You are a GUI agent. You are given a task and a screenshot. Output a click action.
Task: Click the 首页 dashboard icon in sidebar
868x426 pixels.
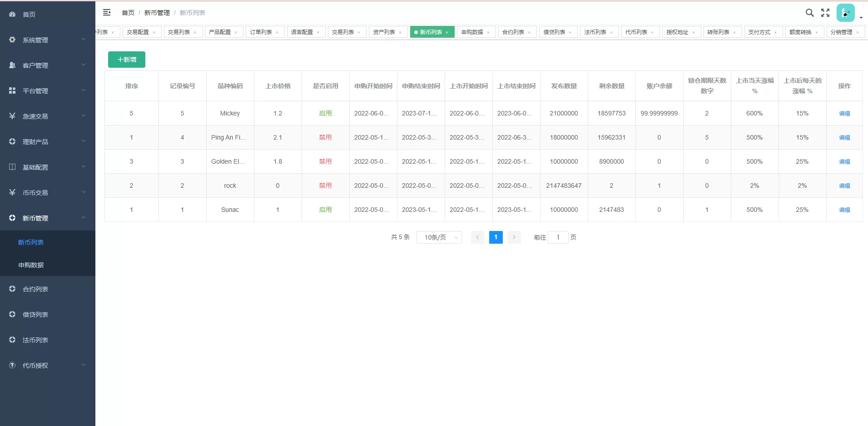pyautogui.click(x=12, y=15)
